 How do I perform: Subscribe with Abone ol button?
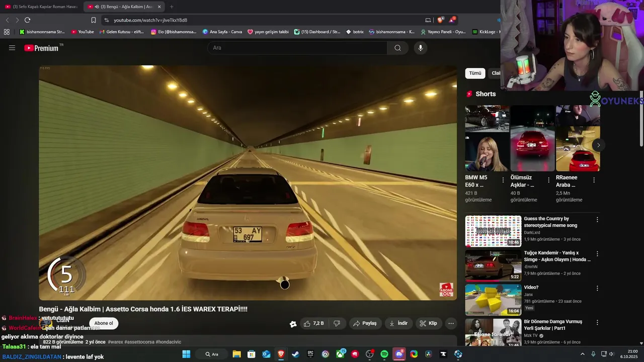(x=104, y=323)
